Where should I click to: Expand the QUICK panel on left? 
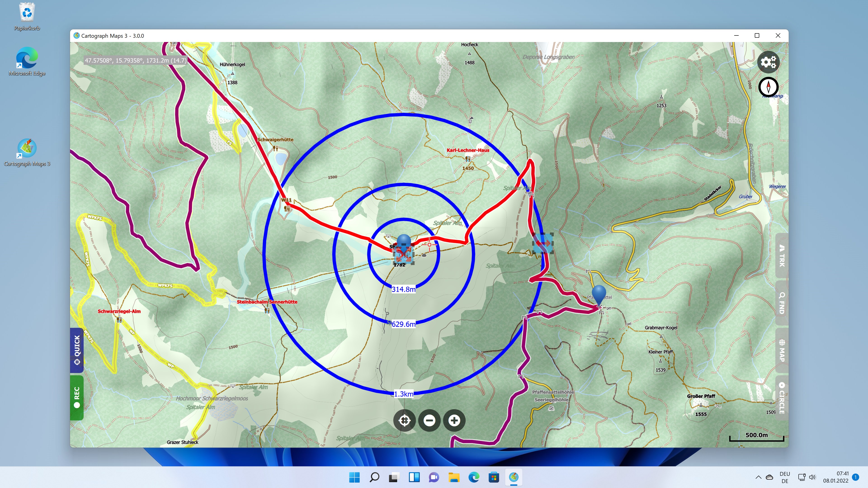(x=77, y=350)
